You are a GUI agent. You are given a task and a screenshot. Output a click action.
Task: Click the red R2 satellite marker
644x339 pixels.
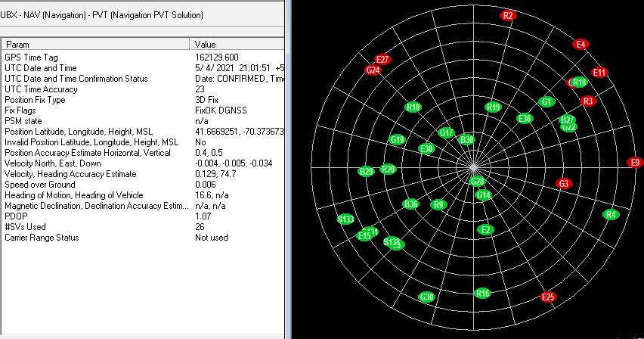508,15
